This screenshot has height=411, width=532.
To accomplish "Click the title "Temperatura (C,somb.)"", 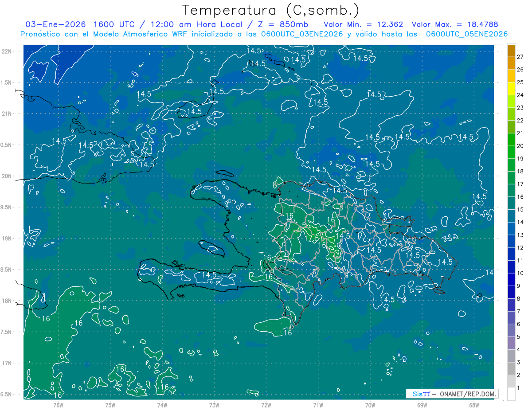I will (270, 10).
